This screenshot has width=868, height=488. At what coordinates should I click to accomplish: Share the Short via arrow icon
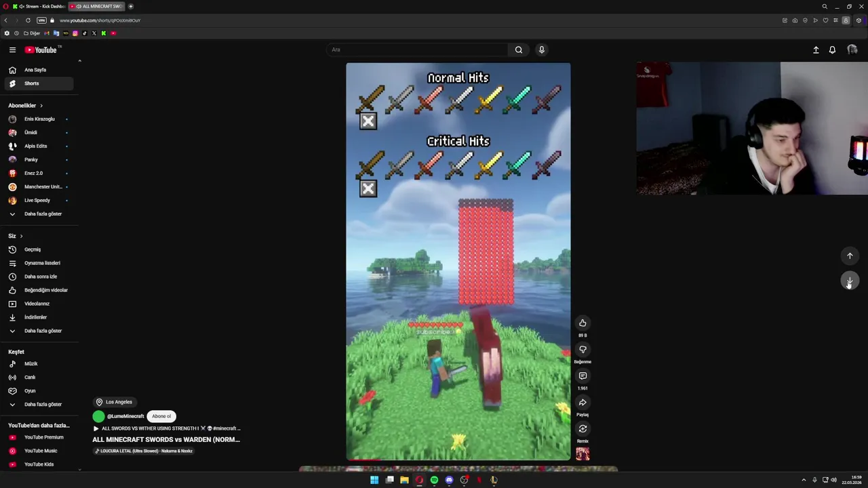583,403
